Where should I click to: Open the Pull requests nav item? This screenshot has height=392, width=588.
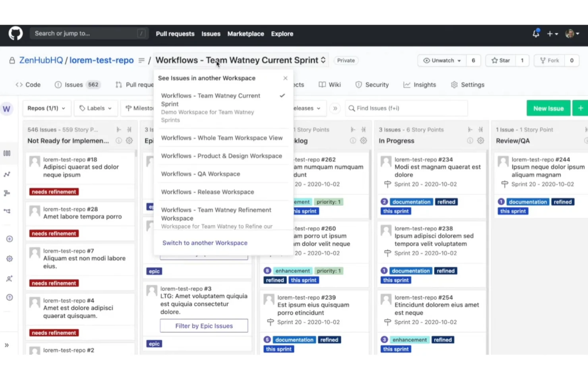tap(175, 34)
